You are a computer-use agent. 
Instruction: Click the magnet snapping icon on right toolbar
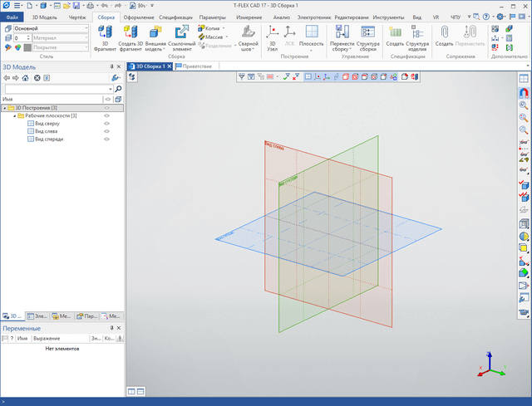click(524, 92)
